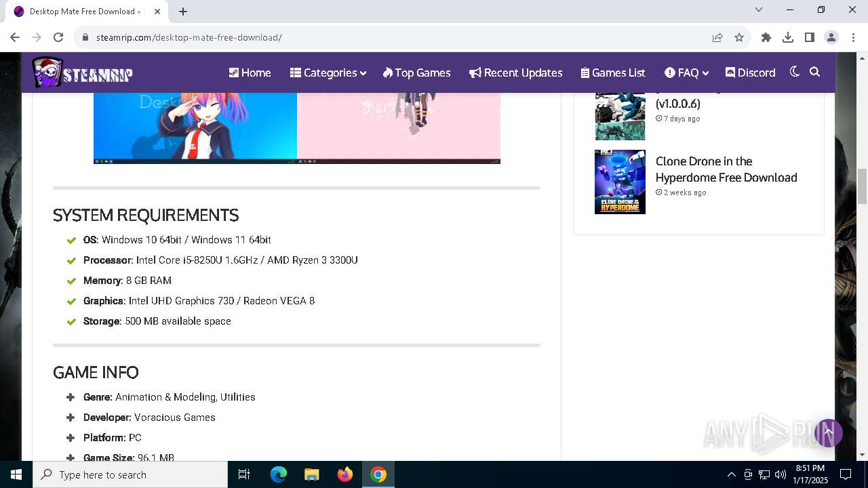Open Chrome three-dot menu
Screen dimensions: 868x488
853,37
